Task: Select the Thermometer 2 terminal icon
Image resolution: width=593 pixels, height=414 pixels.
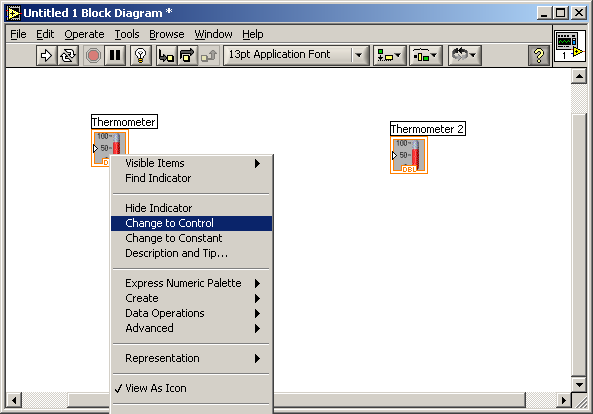Action: (409, 155)
